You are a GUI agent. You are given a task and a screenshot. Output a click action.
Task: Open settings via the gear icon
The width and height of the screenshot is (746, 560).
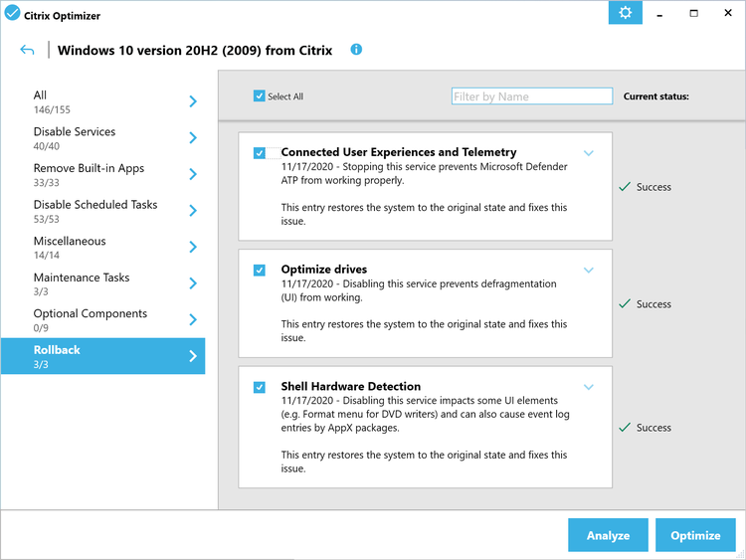[626, 12]
